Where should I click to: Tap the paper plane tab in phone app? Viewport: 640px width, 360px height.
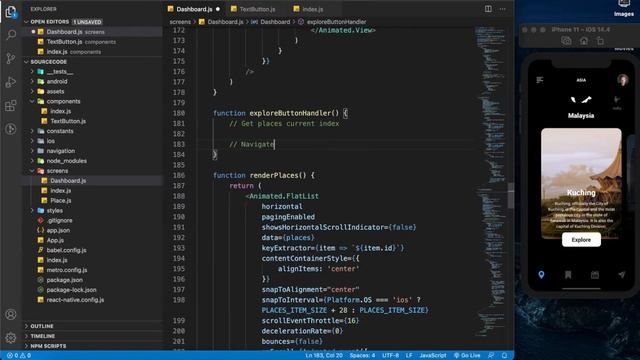click(621, 275)
